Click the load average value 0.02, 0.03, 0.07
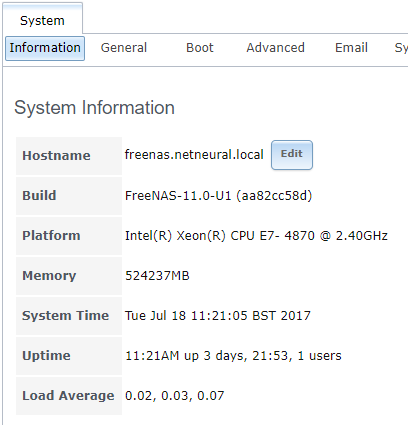Image resolution: width=408 pixels, height=425 pixels. (174, 396)
